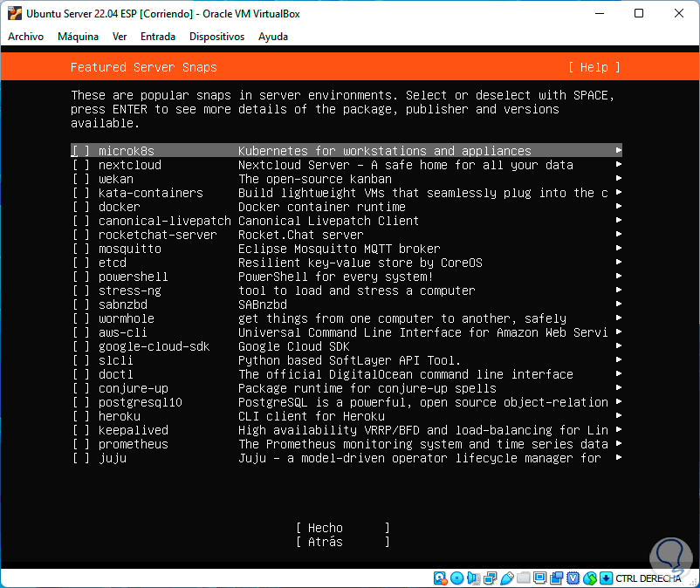The image size is (700, 588).
Task: Open the Ver menu
Action: click(x=120, y=37)
